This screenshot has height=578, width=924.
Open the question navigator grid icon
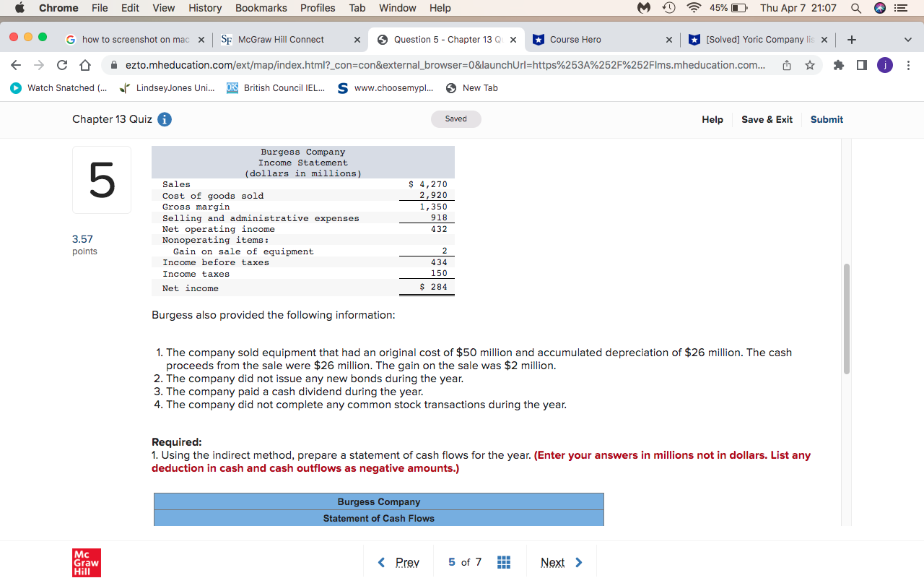pyautogui.click(x=503, y=561)
